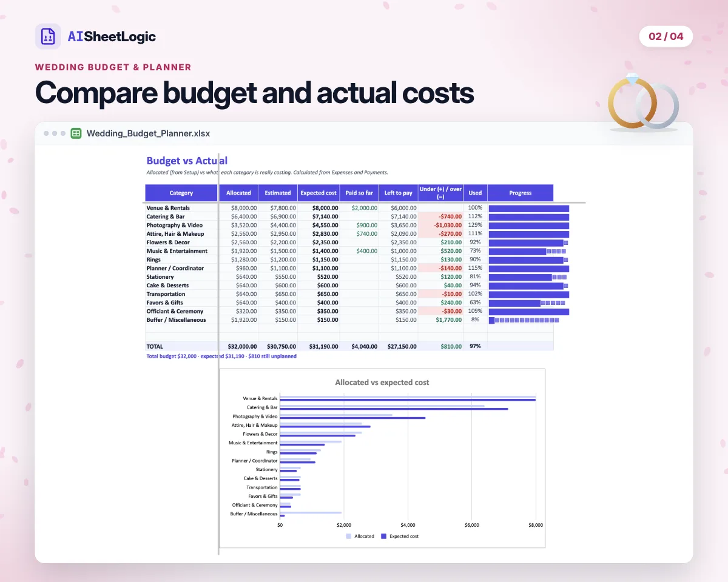
Task: Click the Budget vs Actual sheet title
Action: [x=187, y=161]
